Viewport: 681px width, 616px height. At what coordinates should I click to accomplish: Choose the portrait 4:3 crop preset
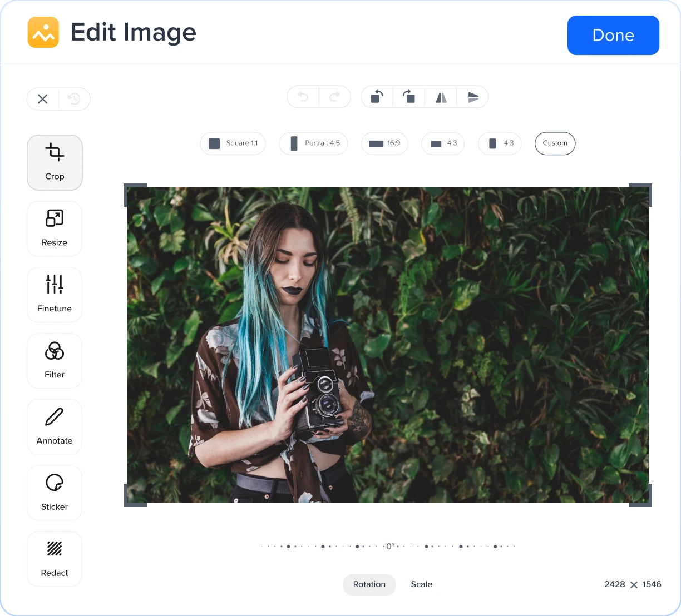tap(500, 143)
